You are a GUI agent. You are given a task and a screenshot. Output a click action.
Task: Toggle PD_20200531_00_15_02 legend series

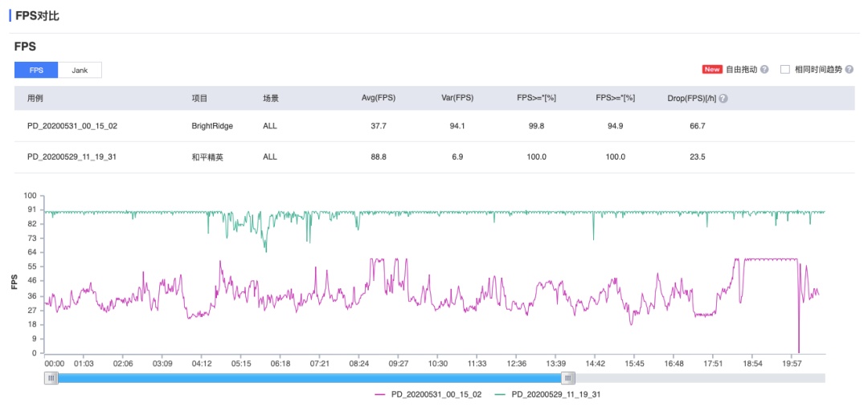tap(428, 394)
